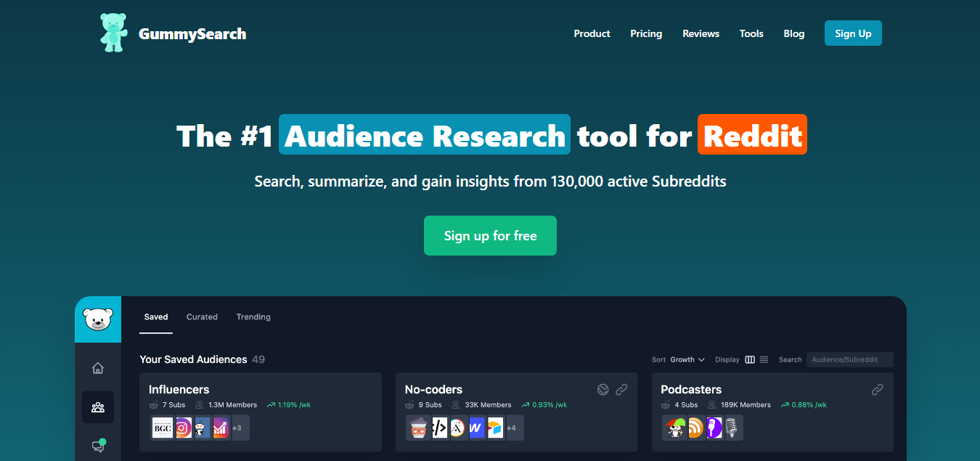Select the Home icon in the dashboard sidebar
Image resolution: width=980 pixels, height=461 pixels.
tap(97, 368)
